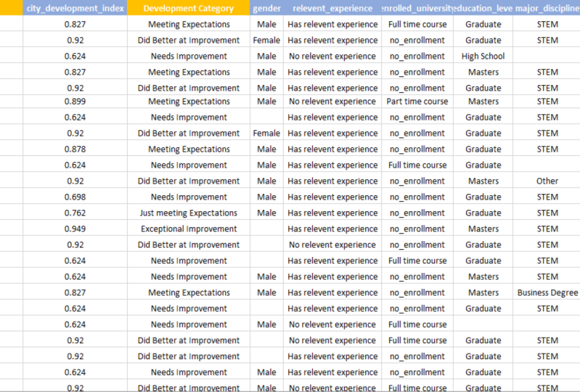Select the cell containing 0.899
Screen dimensions: 580x392
coord(75,102)
